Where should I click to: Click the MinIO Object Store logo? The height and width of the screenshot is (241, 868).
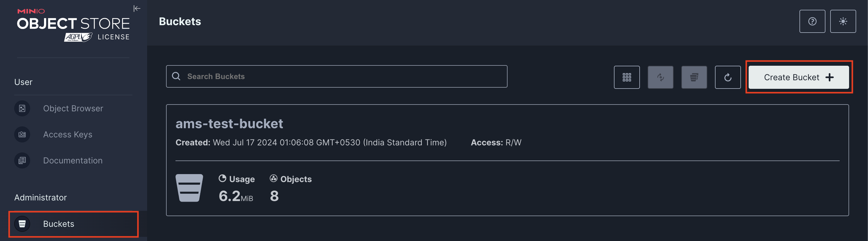(x=73, y=20)
